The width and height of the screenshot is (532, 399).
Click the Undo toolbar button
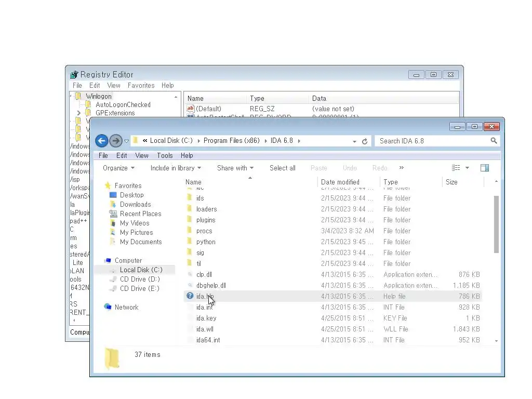pos(350,168)
